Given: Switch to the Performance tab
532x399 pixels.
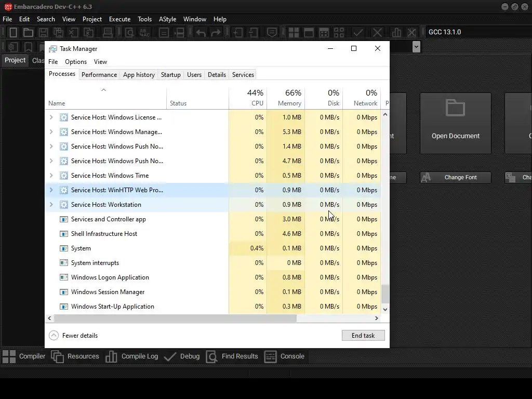Looking at the screenshot, I should pos(99,75).
